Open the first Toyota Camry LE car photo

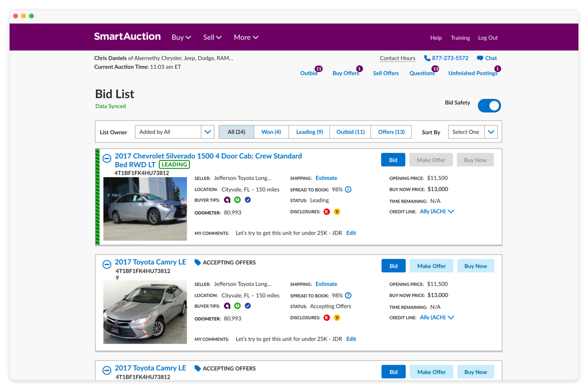[145, 312]
